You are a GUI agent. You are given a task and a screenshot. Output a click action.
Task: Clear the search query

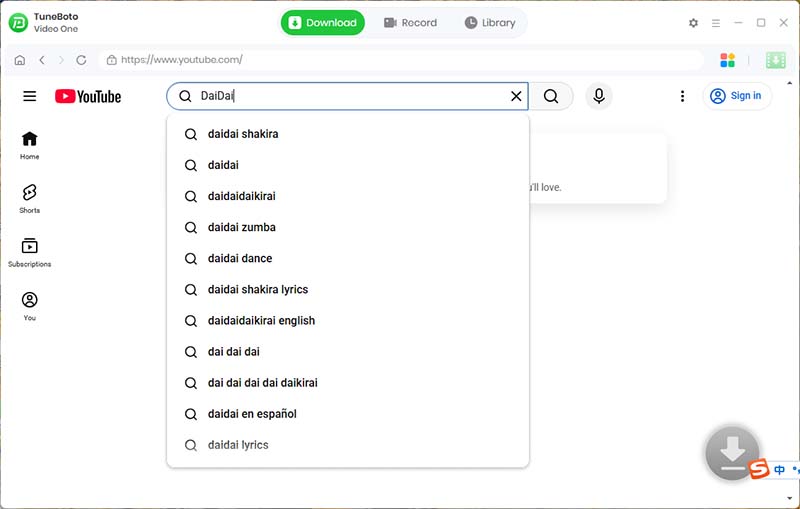click(x=516, y=96)
